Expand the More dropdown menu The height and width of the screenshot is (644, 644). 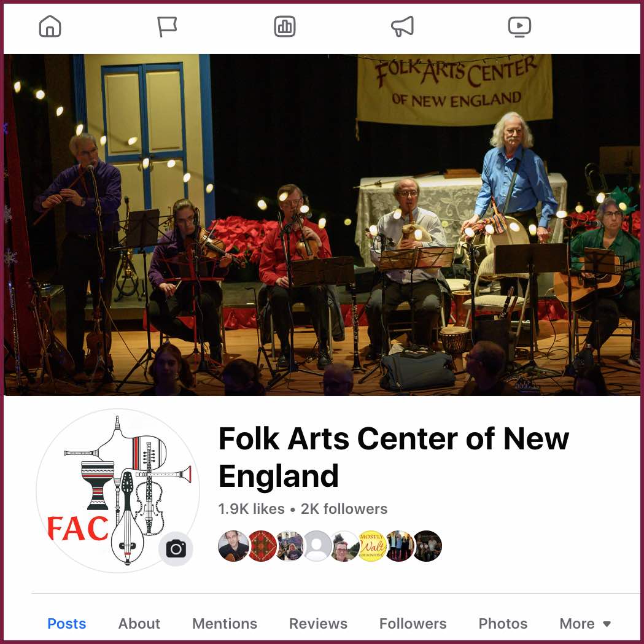(585, 624)
